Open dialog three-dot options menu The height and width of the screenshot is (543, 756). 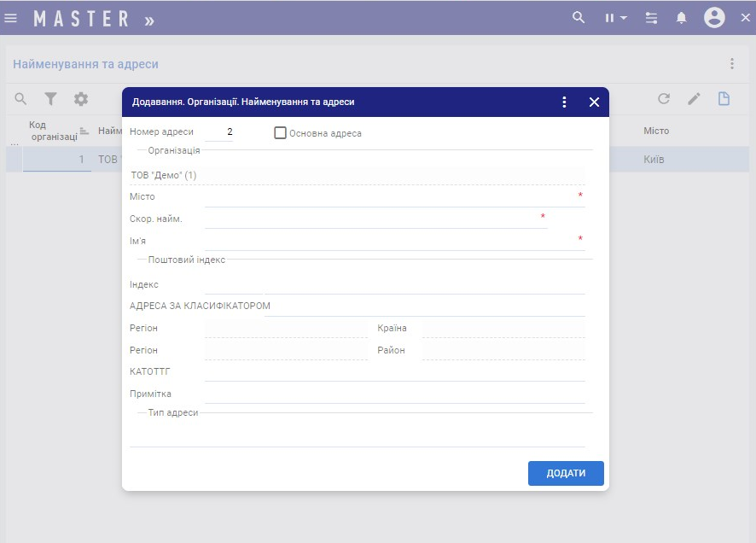pyautogui.click(x=564, y=102)
